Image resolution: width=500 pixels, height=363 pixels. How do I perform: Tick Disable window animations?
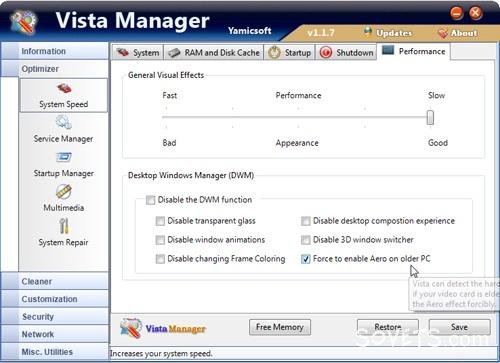(160, 240)
